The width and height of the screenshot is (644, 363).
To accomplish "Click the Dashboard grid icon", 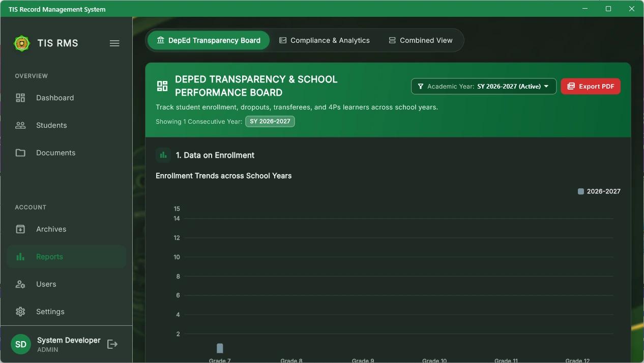I will 20,98.
